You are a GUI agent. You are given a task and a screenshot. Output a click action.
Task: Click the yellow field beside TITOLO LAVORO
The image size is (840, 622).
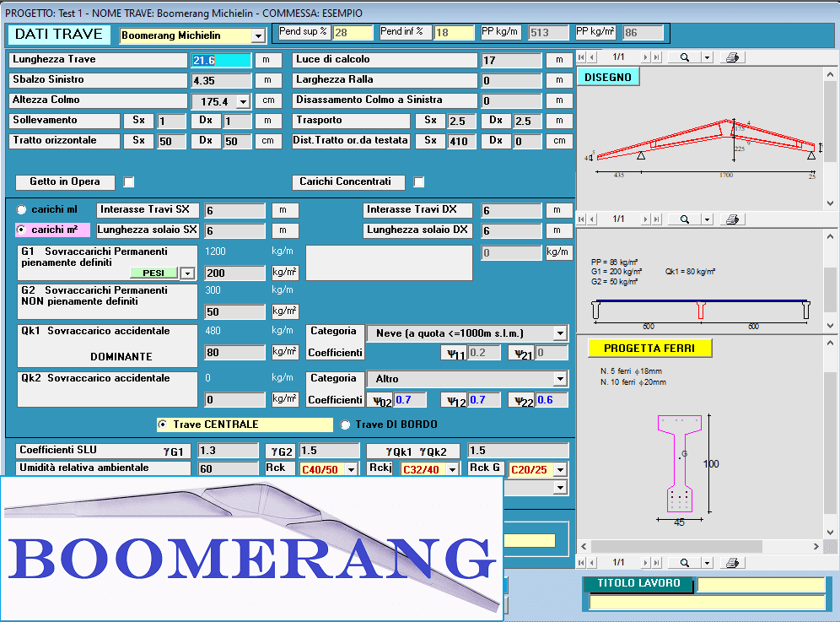(761, 585)
